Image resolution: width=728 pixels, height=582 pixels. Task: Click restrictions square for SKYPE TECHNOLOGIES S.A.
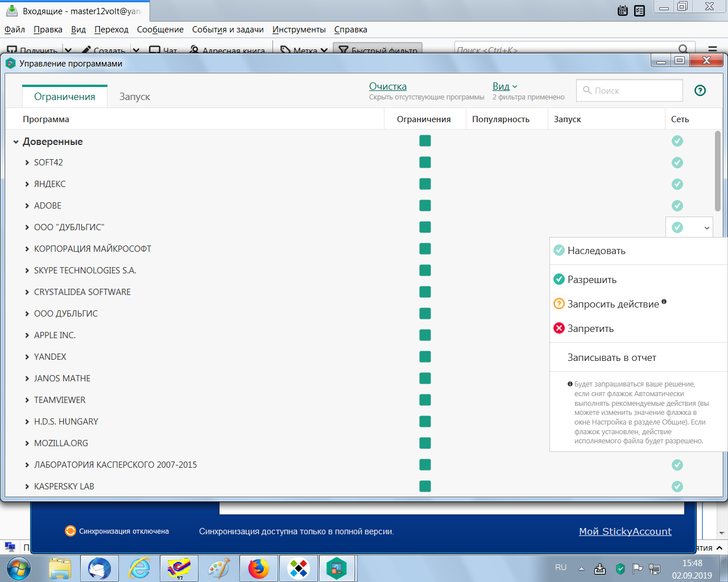425,271
